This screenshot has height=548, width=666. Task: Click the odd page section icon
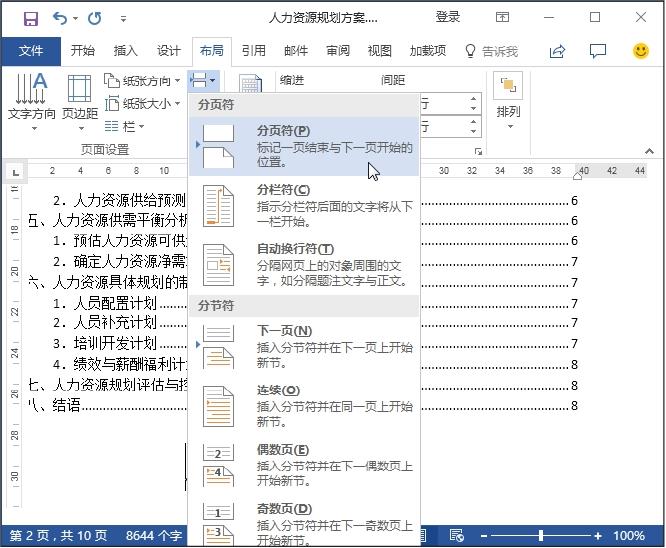point(218,524)
